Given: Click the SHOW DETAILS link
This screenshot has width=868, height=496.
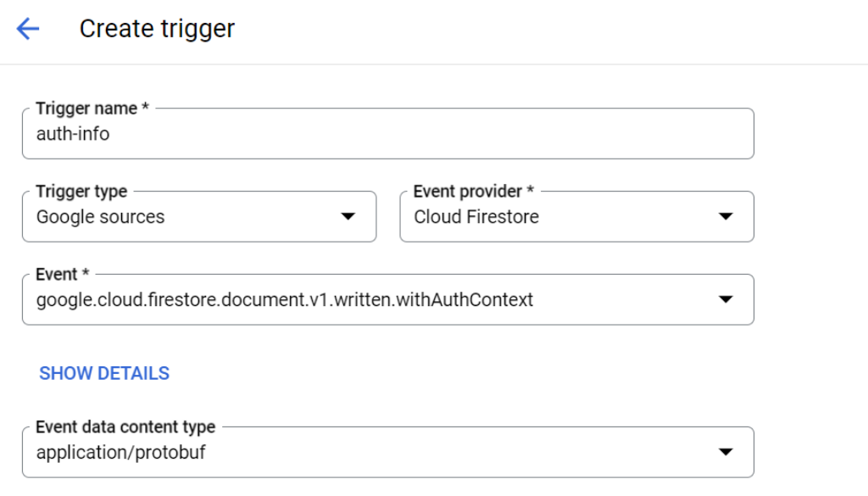Looking at the screenshot, I should [104, 373].
